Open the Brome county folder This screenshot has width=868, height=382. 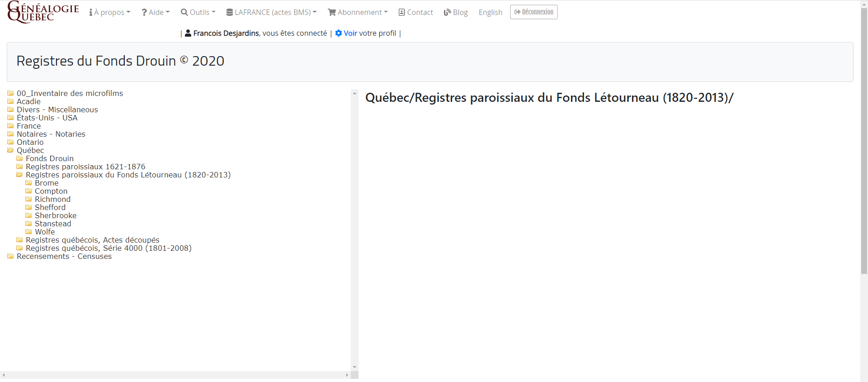(x=47, y=183)
